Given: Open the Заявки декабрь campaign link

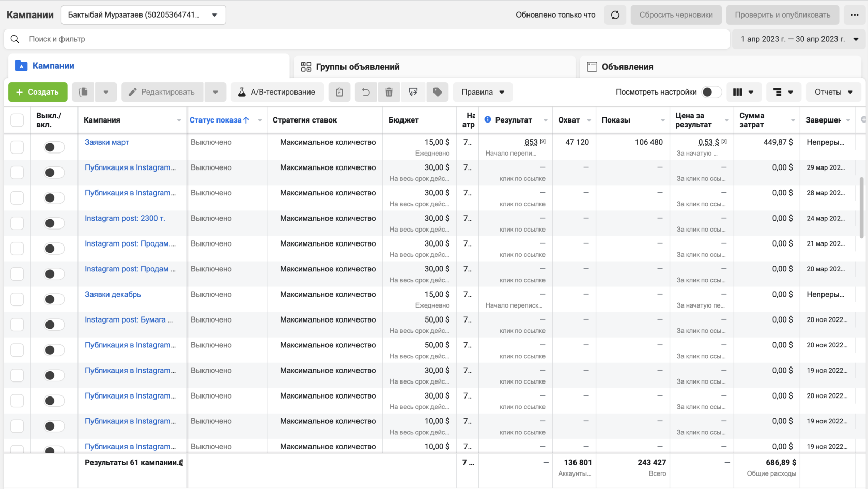Looking at the screenshot, I should tap(113, 294).
